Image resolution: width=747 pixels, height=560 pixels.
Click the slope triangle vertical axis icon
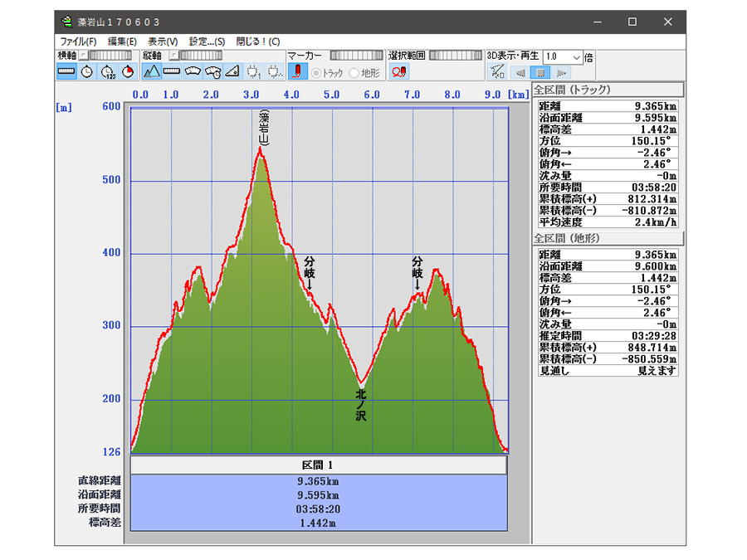(233, 71)
